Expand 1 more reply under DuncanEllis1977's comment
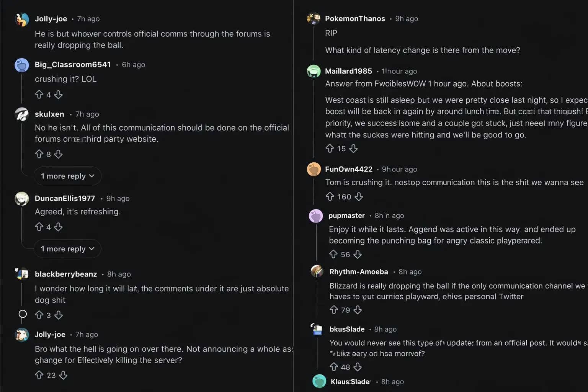588x392 pixels. tap(67, 248)
